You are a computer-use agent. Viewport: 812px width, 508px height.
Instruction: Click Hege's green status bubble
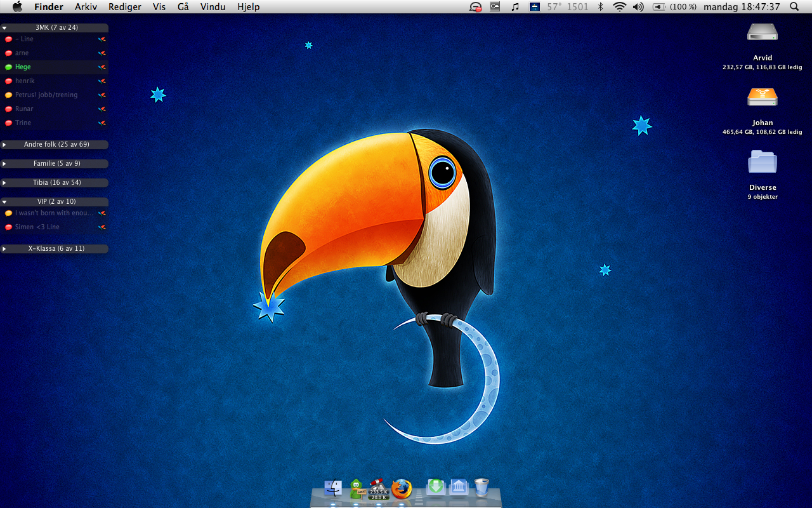pos(8,67)
